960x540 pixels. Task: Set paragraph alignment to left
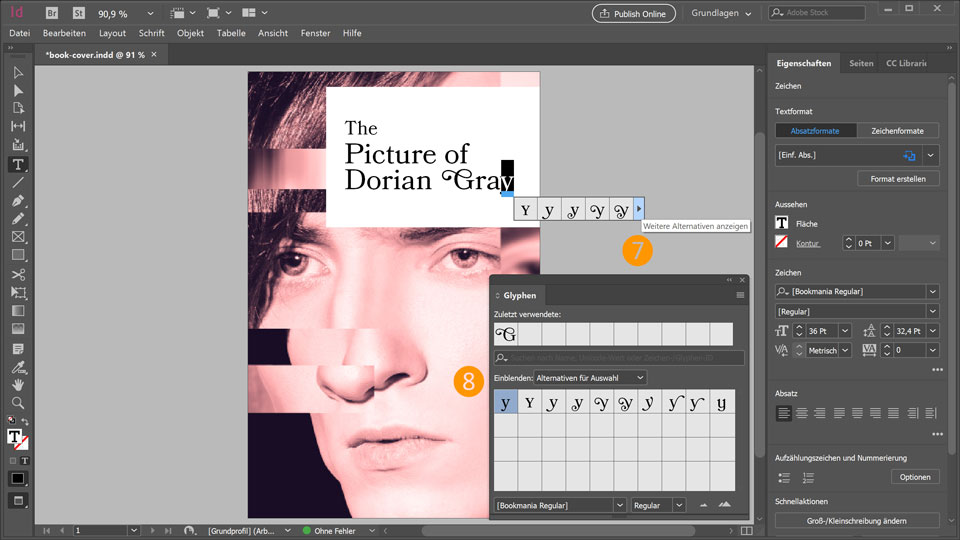783,413
